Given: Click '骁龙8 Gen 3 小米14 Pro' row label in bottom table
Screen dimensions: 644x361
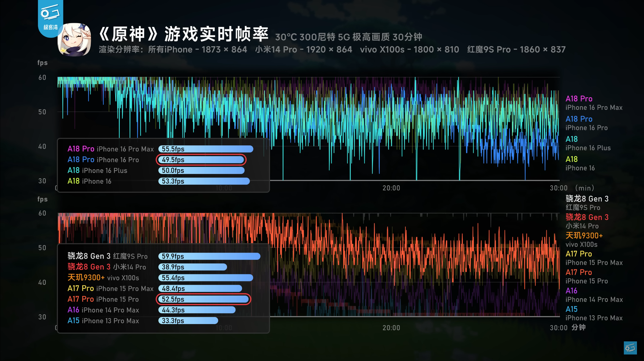Looking at the screenshot, I should point(107,267).
